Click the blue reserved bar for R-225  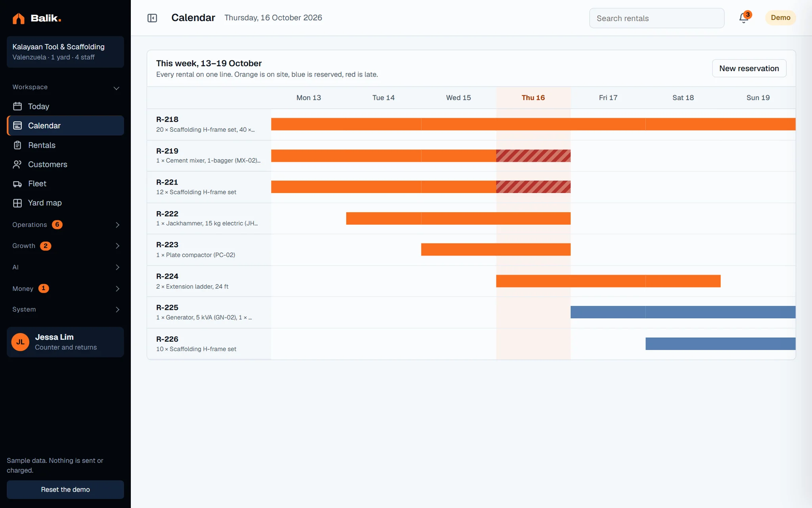[x=683, y=312]
